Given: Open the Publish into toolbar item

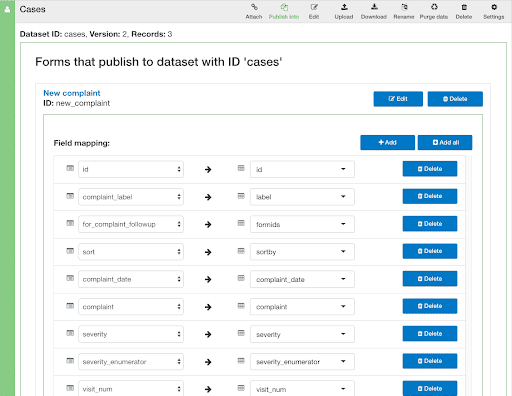Looking at the screenshot, I should pyautogui.click(x=284, y=11).
